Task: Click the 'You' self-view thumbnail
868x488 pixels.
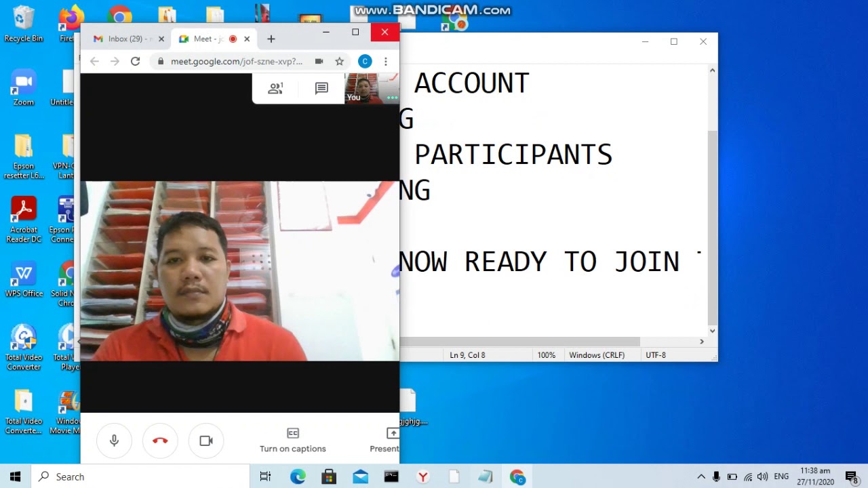Action: pyautogui.click(x=372, y=88)
